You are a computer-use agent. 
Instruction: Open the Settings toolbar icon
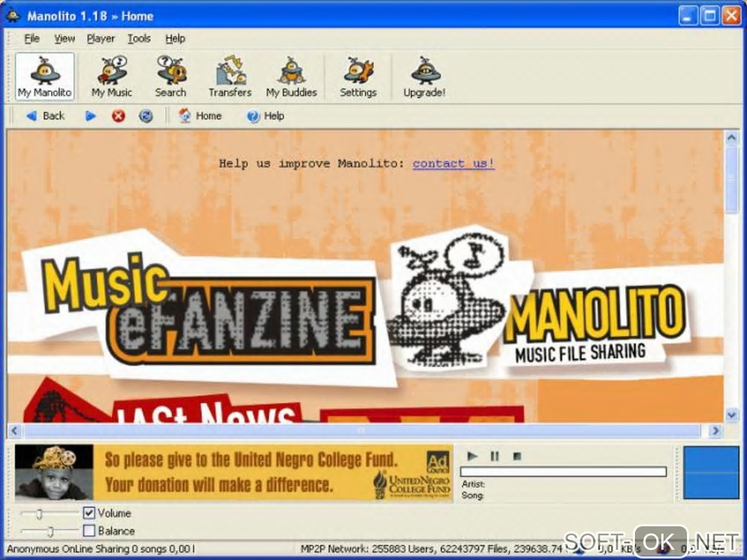coord(358,76)
